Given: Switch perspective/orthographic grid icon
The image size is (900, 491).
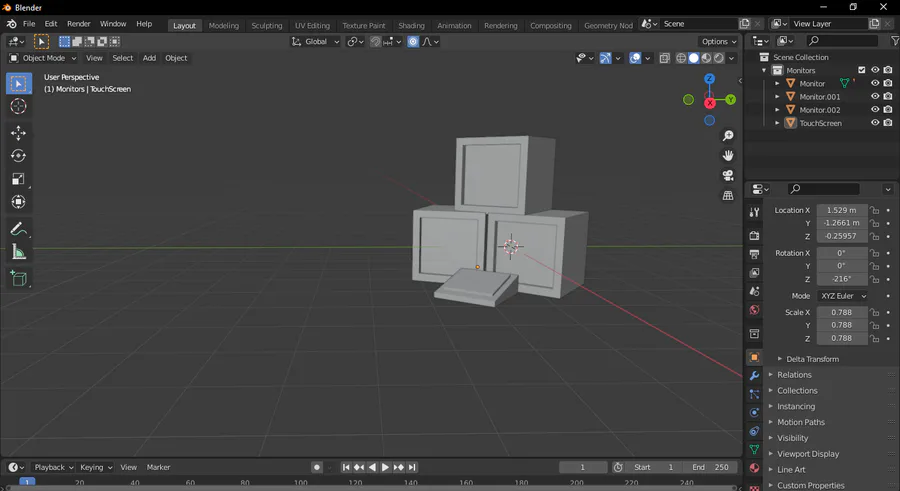Looking at the screenshot, I should pos(728,195).
